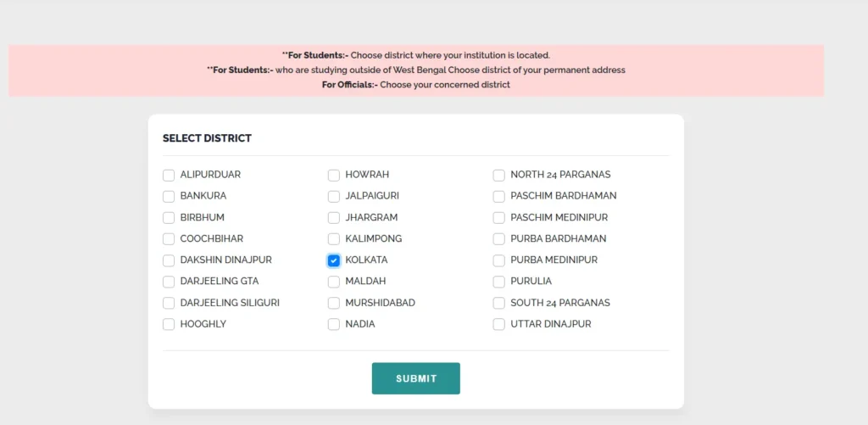Screen dimensions: 868x425
Task: Select NORTH 24 PARGANAS checkbox
Action: coord(499,175)
